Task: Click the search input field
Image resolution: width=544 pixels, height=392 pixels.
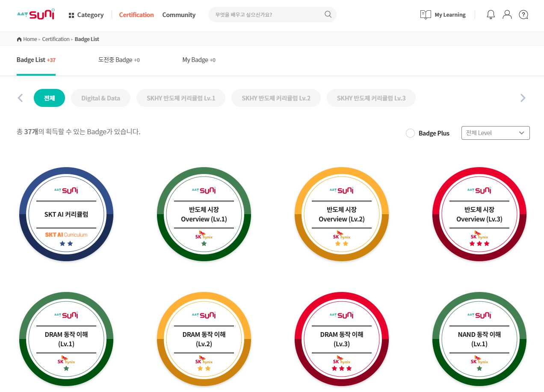Action: (x=272, y=15)
